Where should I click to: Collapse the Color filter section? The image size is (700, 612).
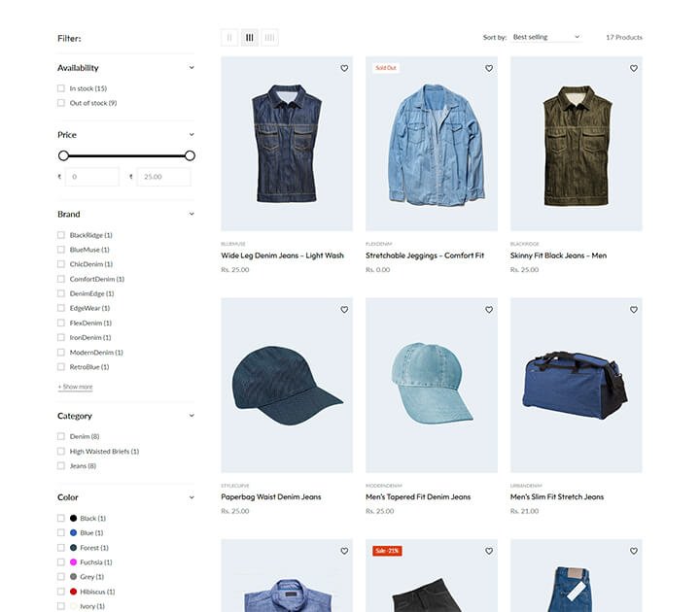[x=192, y=497]
